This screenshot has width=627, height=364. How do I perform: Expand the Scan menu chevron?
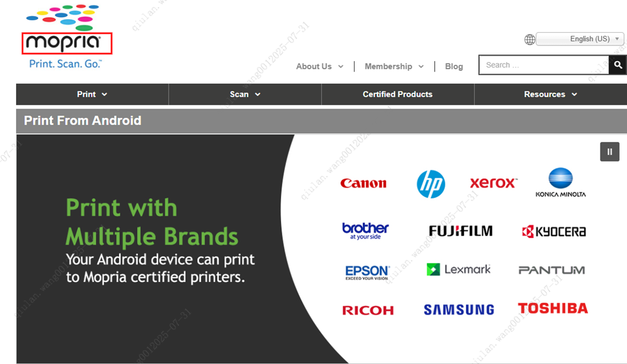click(258, 94)
